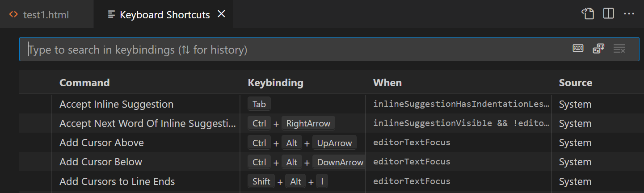Select the Keyboard Shortcuts tab

point(163,14)
